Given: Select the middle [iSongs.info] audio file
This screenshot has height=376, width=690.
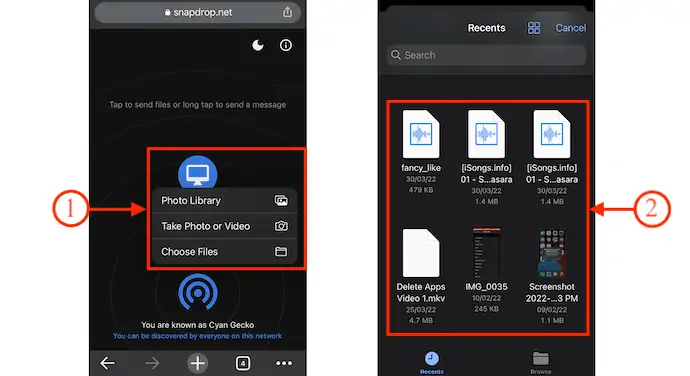Looking at the screenshot, I should pyautogui.click(x=486, y=158).
